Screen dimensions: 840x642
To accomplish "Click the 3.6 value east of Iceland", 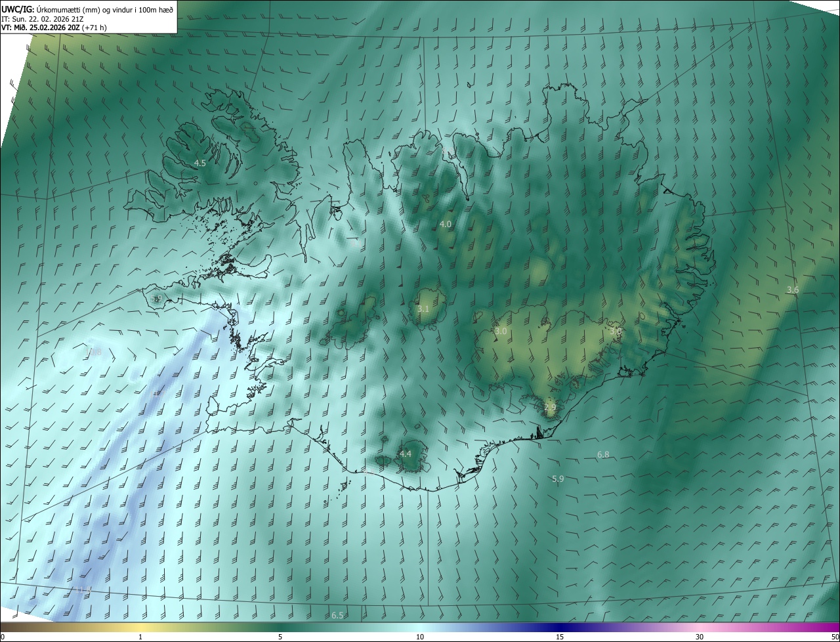I will tap(793, 289).
